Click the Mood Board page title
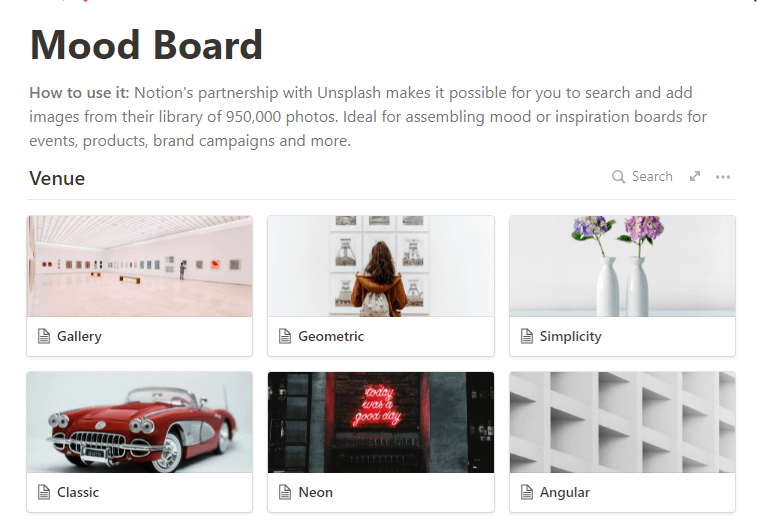This screenshot has height=528, width=781. tap(146, 45)
